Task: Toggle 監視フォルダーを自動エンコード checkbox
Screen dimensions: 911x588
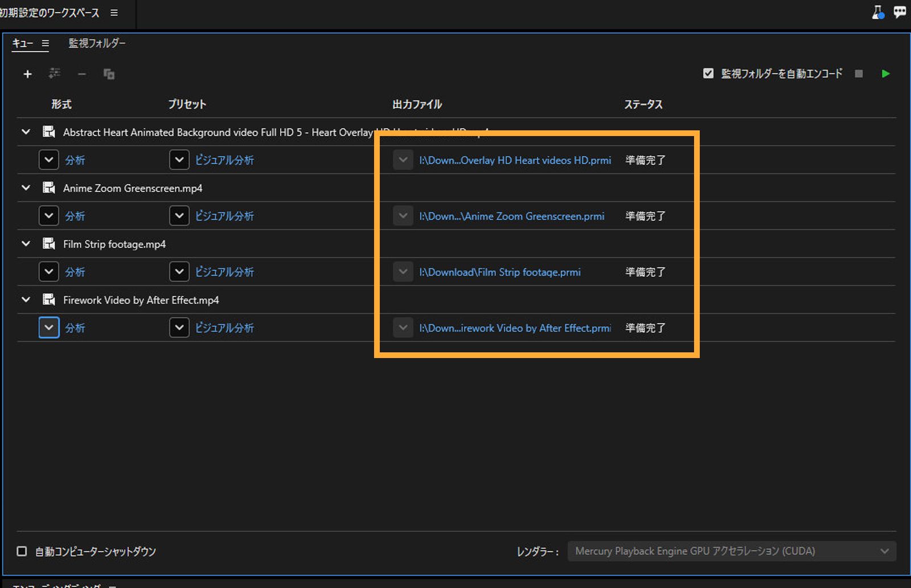Action: pos(708,73)
